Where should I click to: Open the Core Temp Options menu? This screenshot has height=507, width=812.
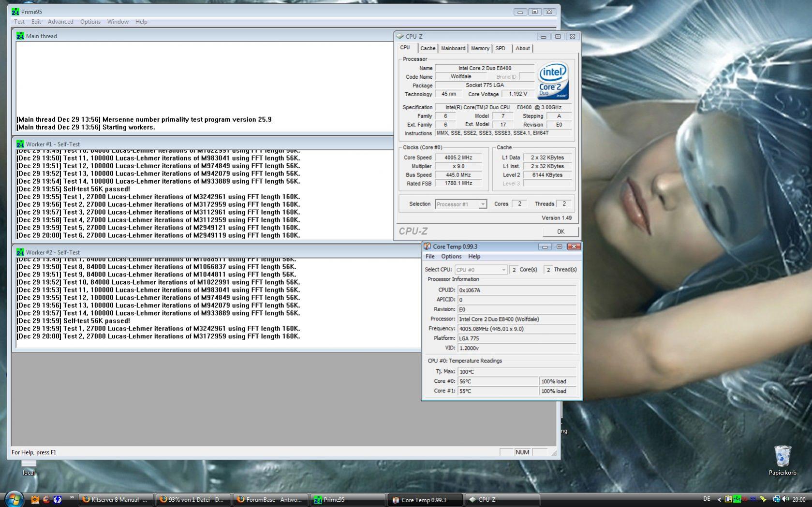click(451, 257)
